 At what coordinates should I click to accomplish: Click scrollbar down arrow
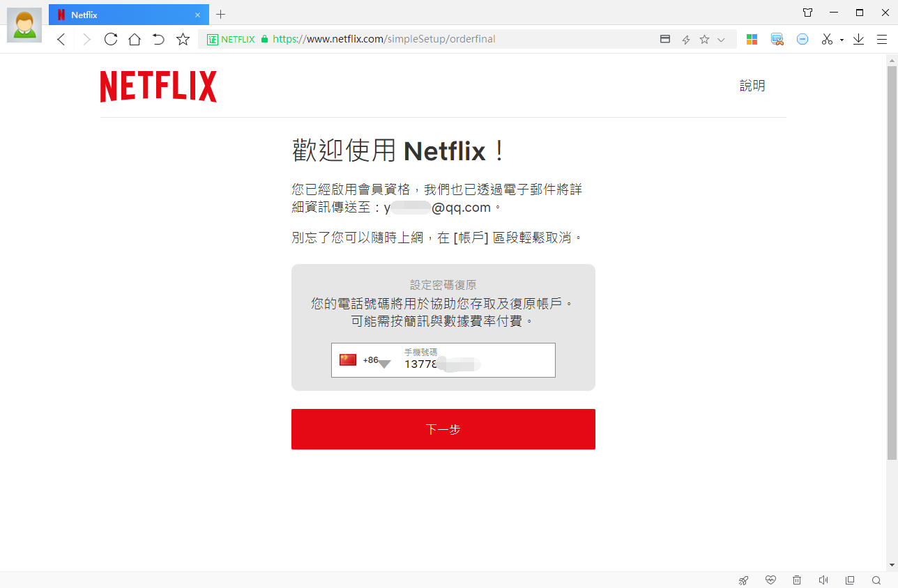[892, 564]
